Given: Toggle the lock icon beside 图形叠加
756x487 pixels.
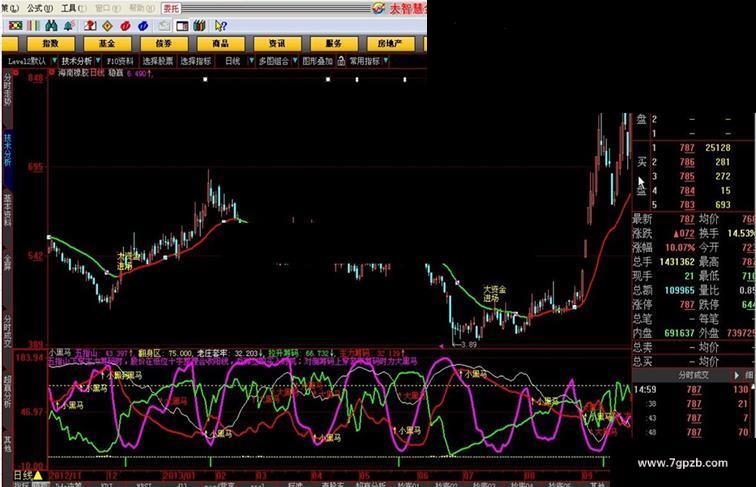Looking at the screenshot, I should tap(341, 61).
